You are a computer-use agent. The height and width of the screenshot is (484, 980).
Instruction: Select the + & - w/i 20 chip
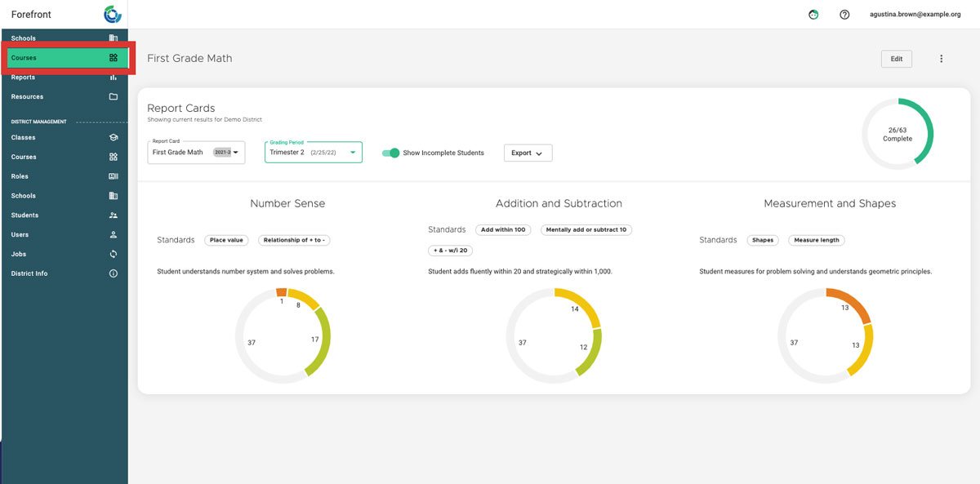(450, 250)
